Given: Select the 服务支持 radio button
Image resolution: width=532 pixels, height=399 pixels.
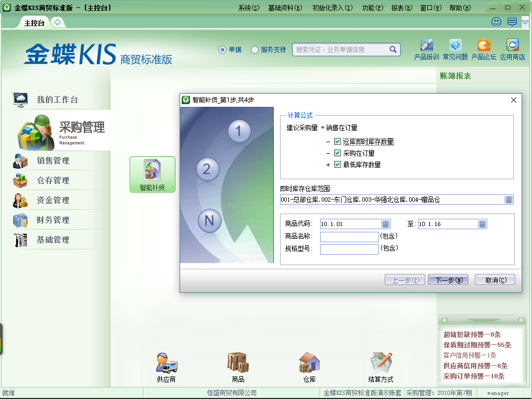Looking at the screenshot, I should pos(255,50).
